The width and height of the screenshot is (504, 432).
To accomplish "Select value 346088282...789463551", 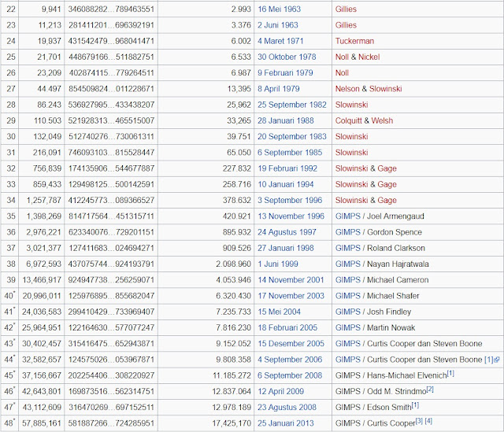I will (111, 9).
